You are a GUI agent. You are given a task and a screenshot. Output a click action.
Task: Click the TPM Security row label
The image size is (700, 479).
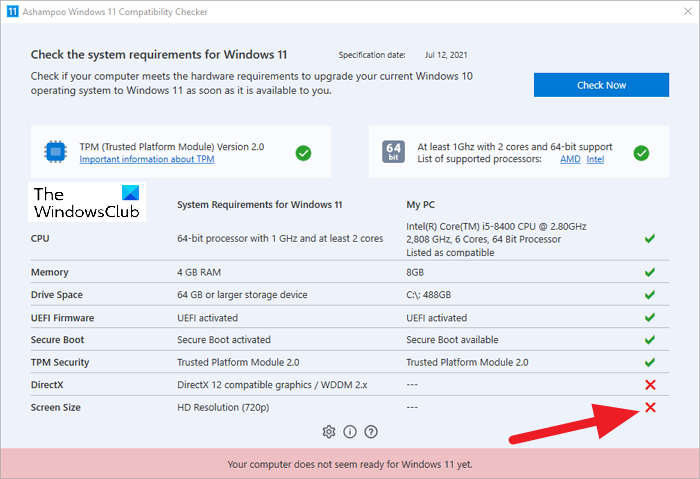60,362
